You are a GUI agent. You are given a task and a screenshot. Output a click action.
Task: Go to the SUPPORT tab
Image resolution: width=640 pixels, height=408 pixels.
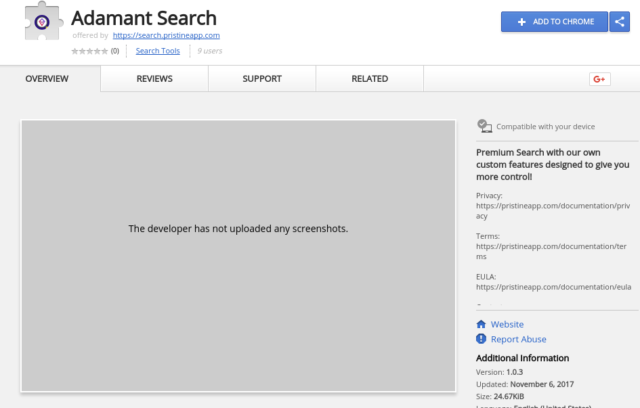(262, 79)
